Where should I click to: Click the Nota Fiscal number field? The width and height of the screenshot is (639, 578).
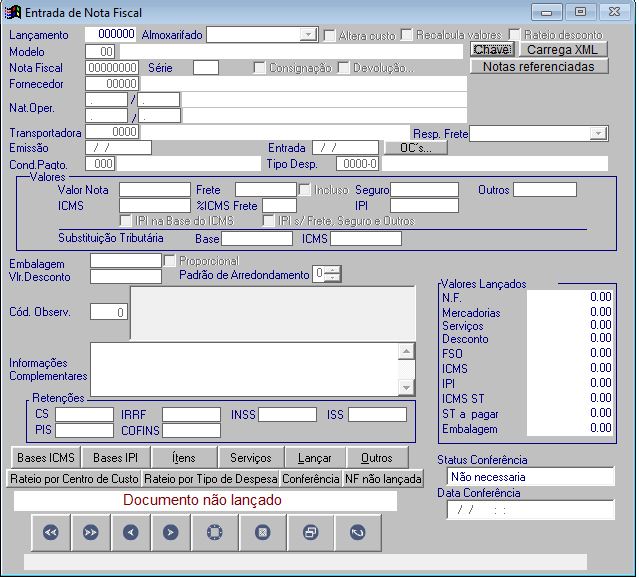112,67
